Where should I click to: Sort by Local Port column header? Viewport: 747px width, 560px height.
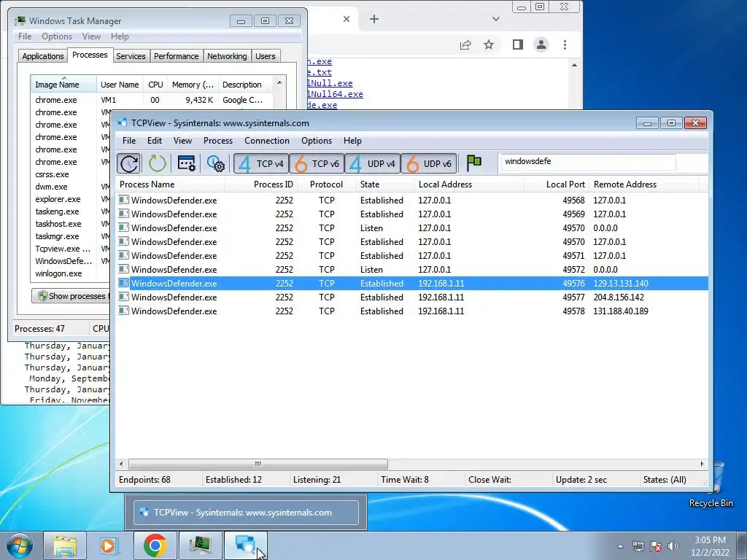point(556,184)
